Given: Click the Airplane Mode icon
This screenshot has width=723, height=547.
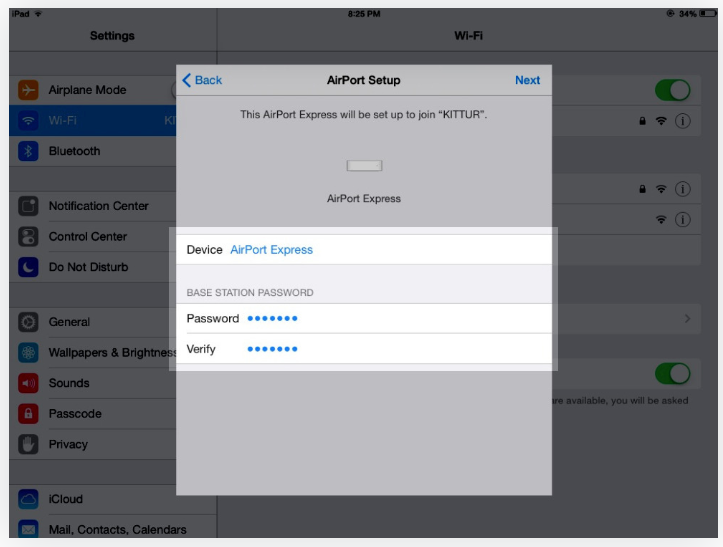Looking at the screenshot, I should coord(28,90).
